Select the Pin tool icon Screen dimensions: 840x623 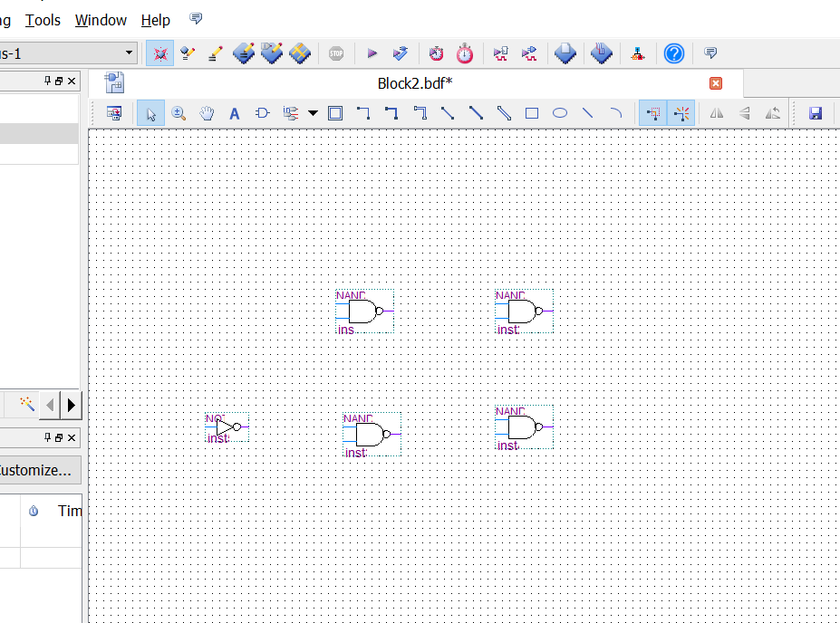[290, 113]
